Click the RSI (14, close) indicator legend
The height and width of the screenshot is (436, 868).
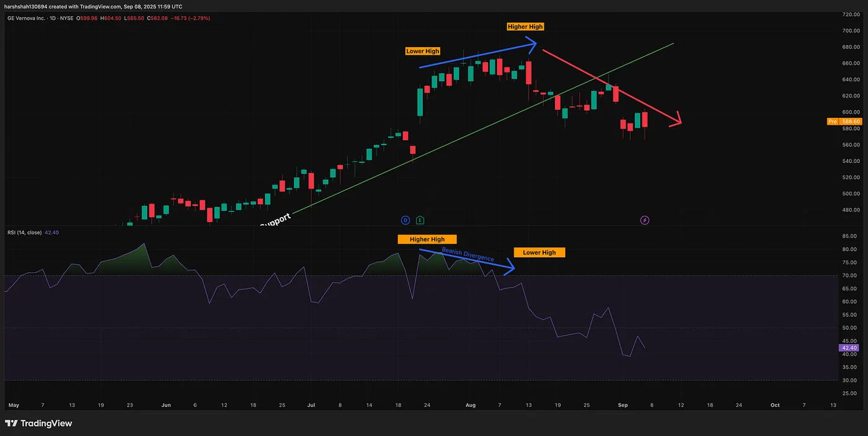point(24,233)
